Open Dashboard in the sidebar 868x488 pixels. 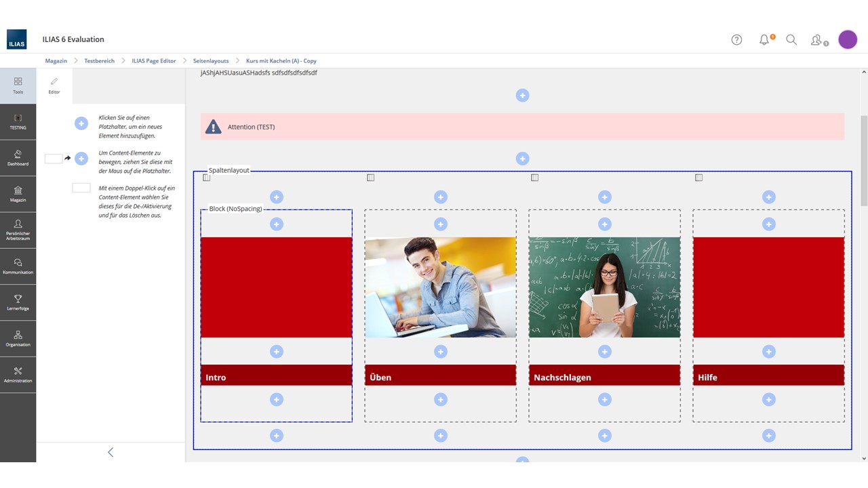(18, 158)
